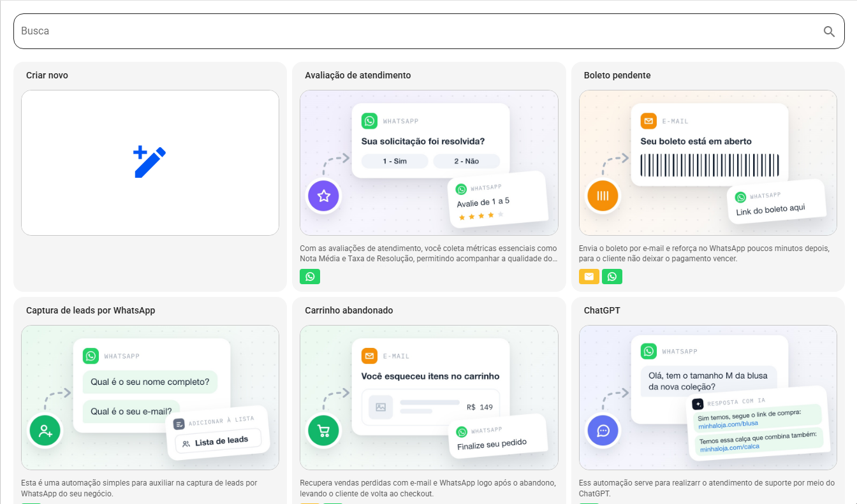Image resolution: width=857 pixels, height=504 pixels.
Task: Select the "Carrinho abandonado" title
Action: (349, 310)
